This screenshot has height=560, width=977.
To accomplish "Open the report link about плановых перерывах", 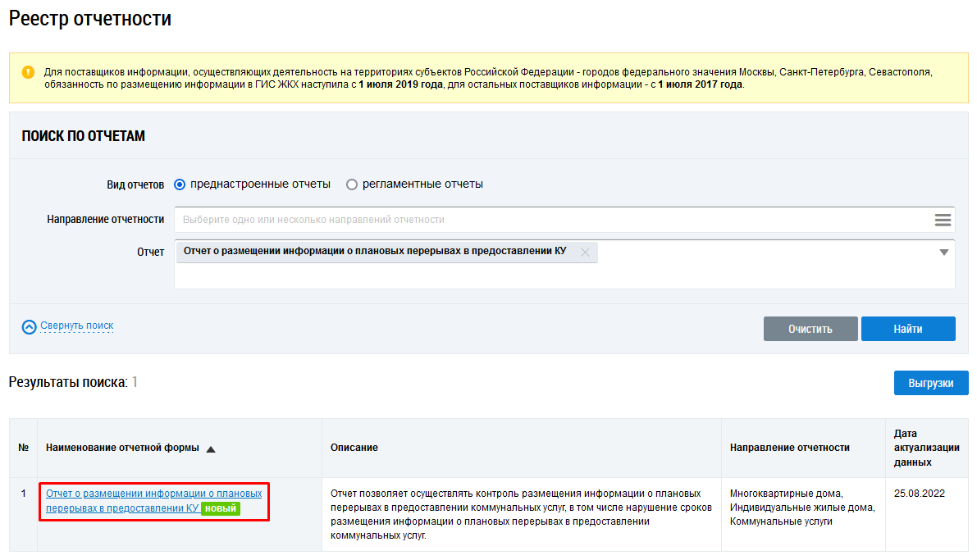I will coord(153,494).
